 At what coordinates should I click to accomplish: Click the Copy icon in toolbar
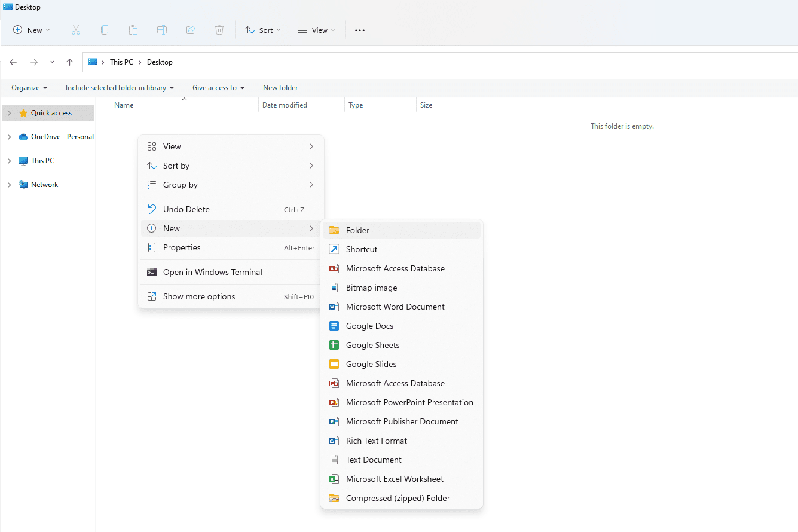click(105, 30)
